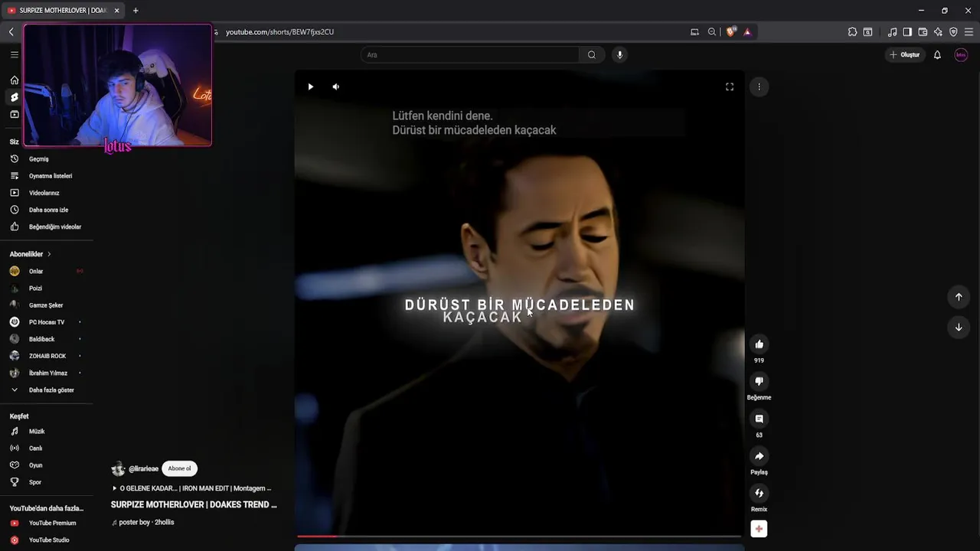Seek on the red video progress bar
The image size is (980, 551).
519,536
